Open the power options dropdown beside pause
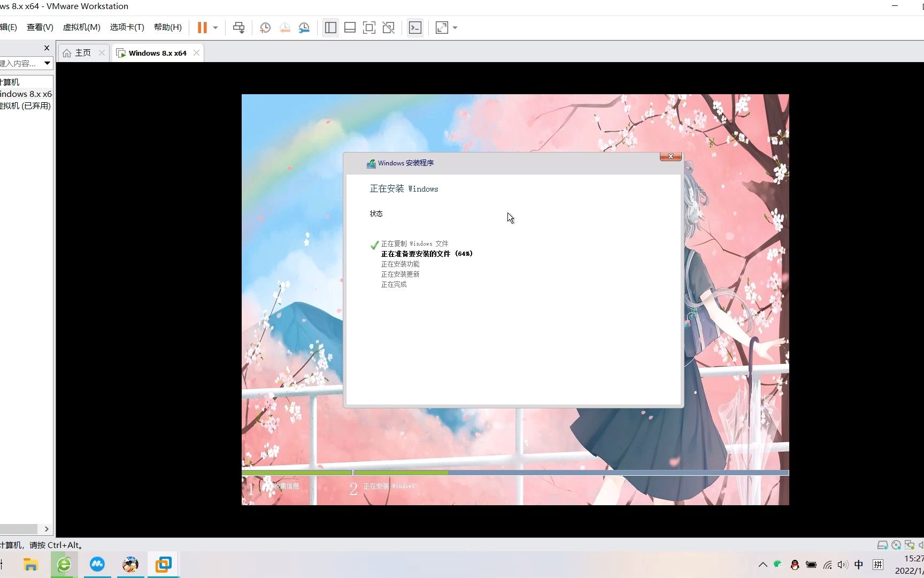Image resolution: width=924 pixels, height=578 pixels. click(215, 28)
